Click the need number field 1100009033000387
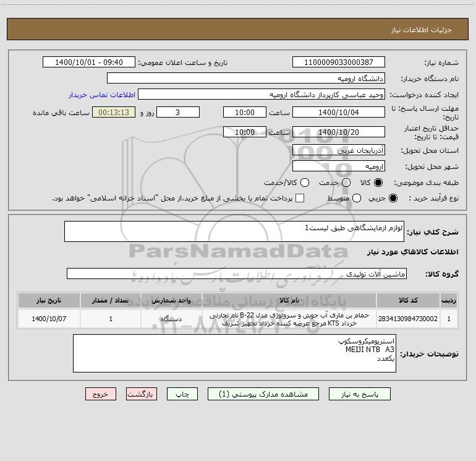The image size is (476, 461). [x=339, y=62]
